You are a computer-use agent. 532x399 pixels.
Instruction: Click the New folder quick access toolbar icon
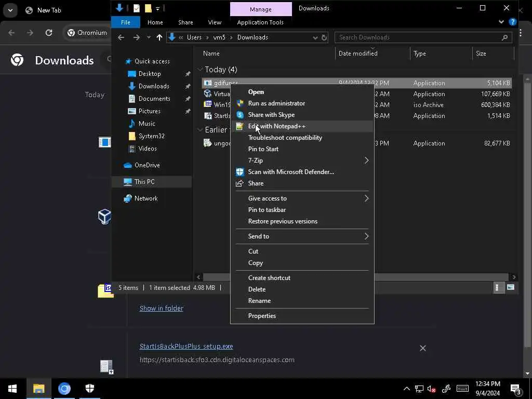pos(148,8)
